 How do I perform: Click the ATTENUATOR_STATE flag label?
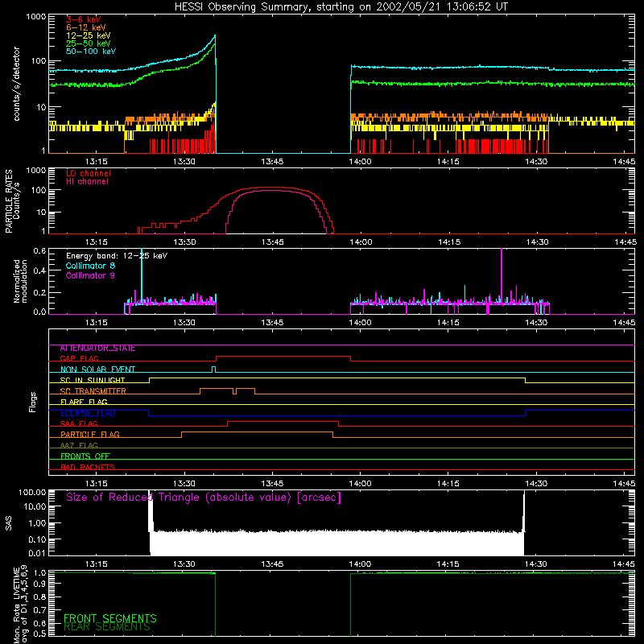click(x=97, y=349)
